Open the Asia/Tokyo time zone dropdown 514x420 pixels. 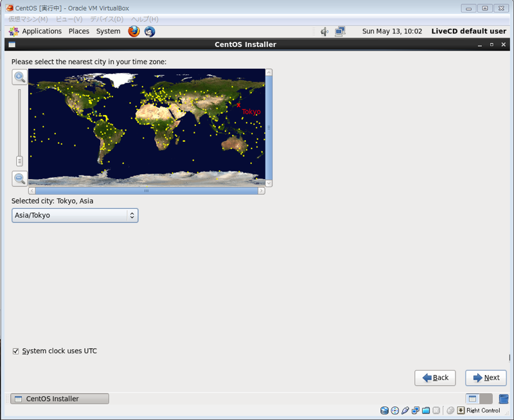pos(75,216)
